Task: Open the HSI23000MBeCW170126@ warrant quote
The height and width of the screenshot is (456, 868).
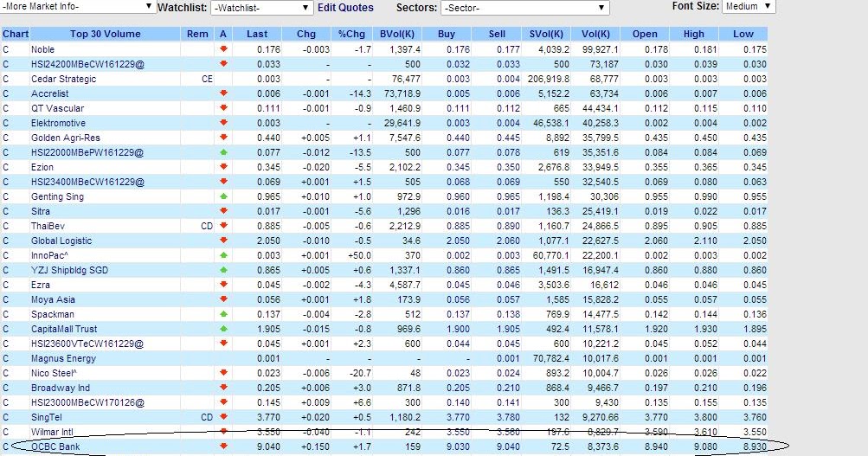Action: point(87,402)
